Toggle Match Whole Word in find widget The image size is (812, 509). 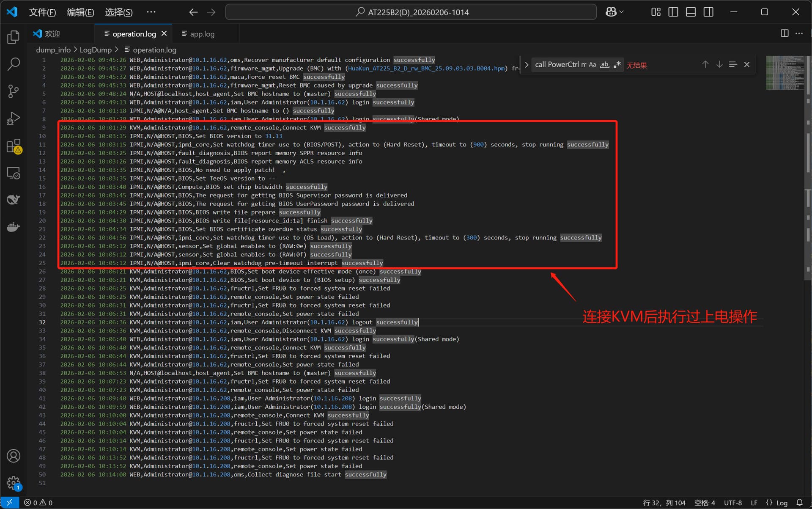click(x=605, y=65)
